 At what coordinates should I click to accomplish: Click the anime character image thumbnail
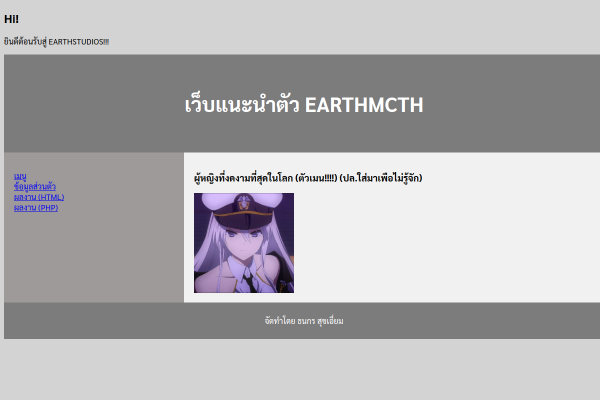tap(244, 243)
